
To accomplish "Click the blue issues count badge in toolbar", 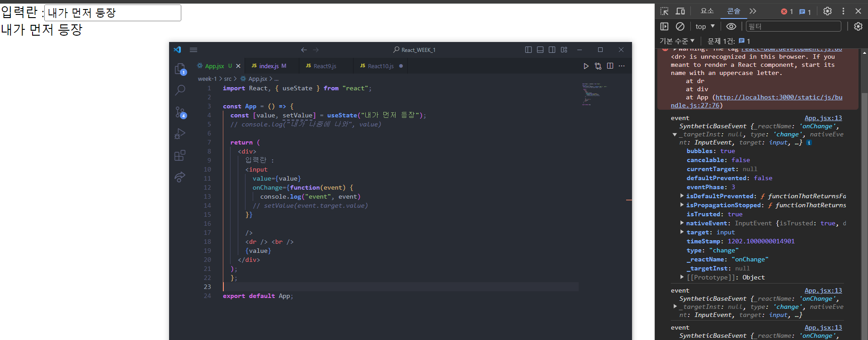I will 805,12.
